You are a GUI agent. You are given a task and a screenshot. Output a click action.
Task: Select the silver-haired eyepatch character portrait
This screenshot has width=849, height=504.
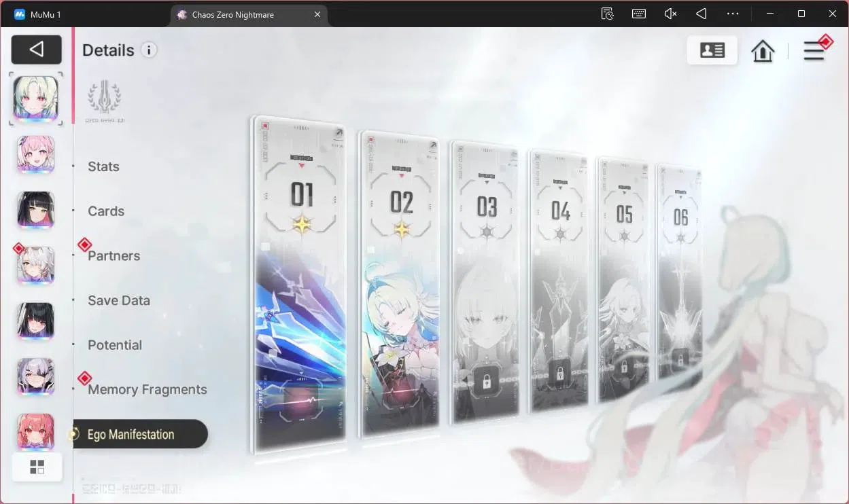click(x=36, y=377)
